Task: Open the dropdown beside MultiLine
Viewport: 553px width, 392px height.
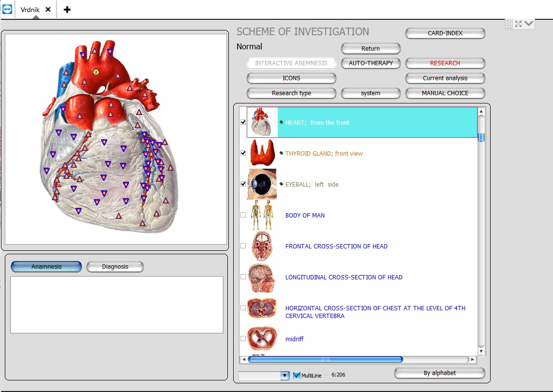Action: (284, 376)
